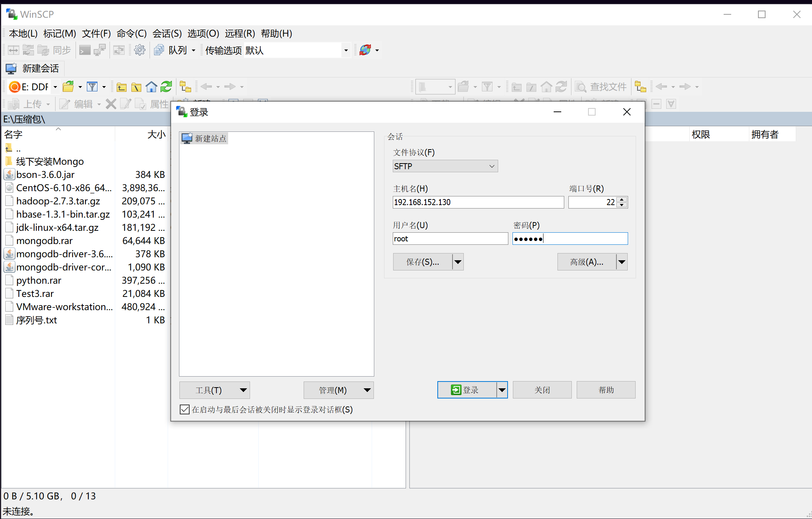
Task: Open 工具(T) dropdown button
Action: (215, 390)
